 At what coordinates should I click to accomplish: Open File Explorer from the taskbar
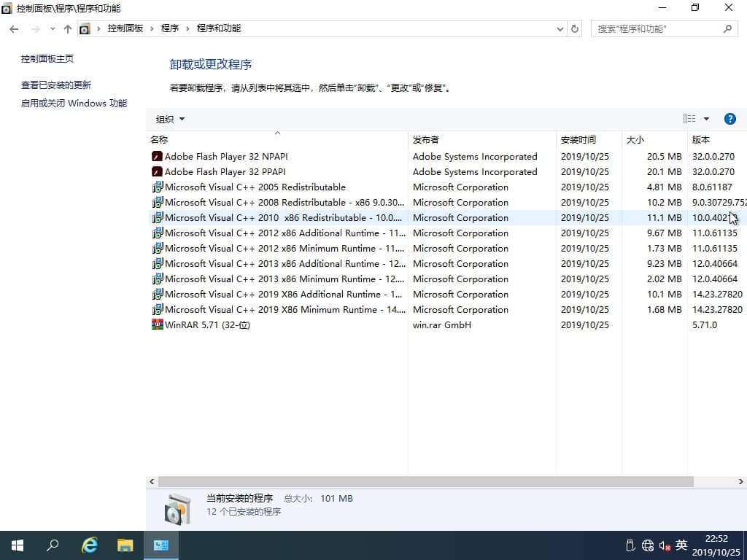click(x=125, y=545)
